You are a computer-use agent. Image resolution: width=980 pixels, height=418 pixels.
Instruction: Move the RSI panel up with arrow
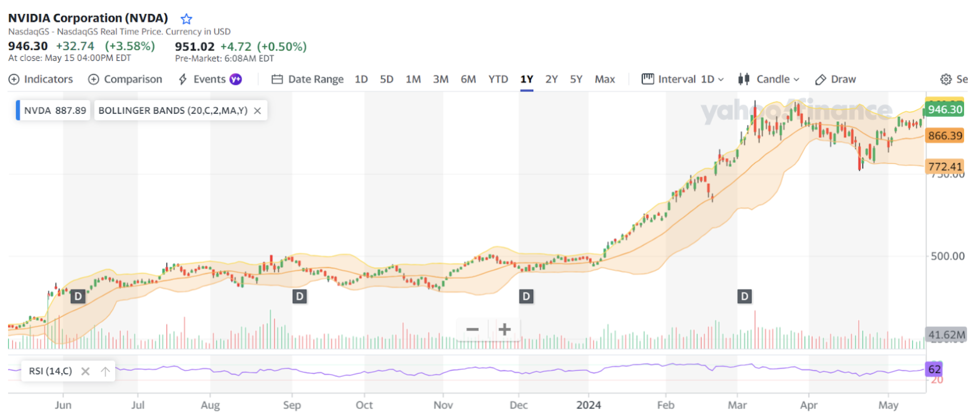pyautogui.click(x=105, y=371)
